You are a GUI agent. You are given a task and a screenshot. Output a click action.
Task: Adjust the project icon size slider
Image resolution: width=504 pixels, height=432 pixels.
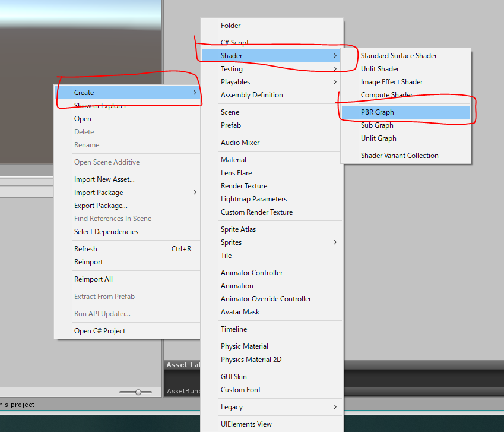click(138, 392)
